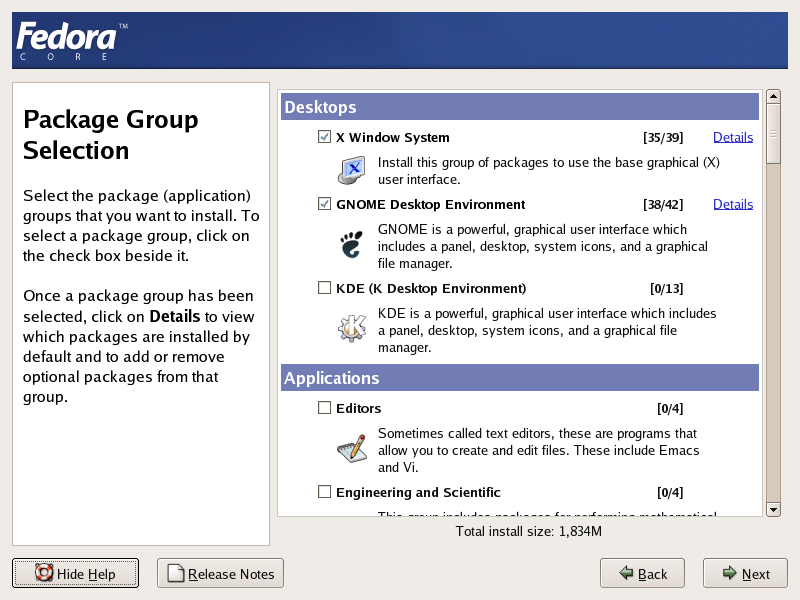The image size is (800, 600).
Task: Check the Editors package group
Action: (x=324, y=408)
